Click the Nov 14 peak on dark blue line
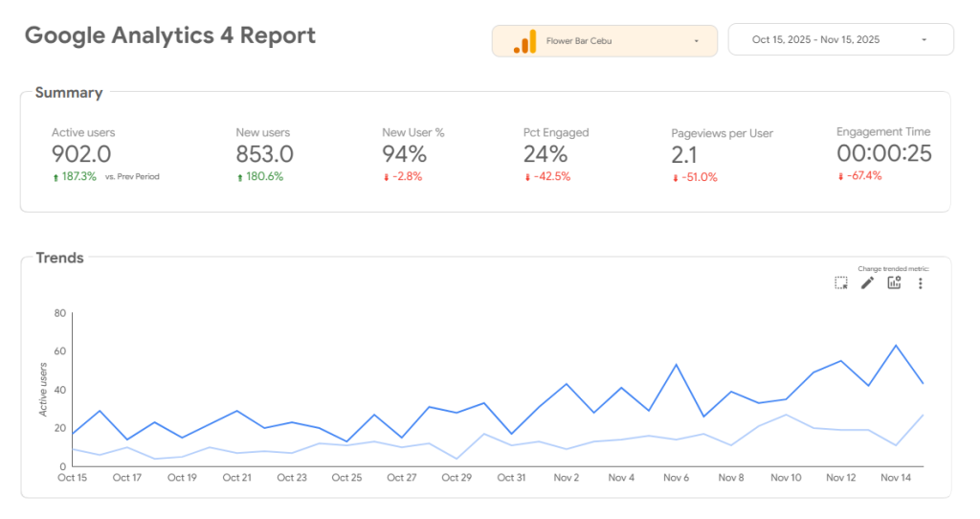 (x=896, y=346)
